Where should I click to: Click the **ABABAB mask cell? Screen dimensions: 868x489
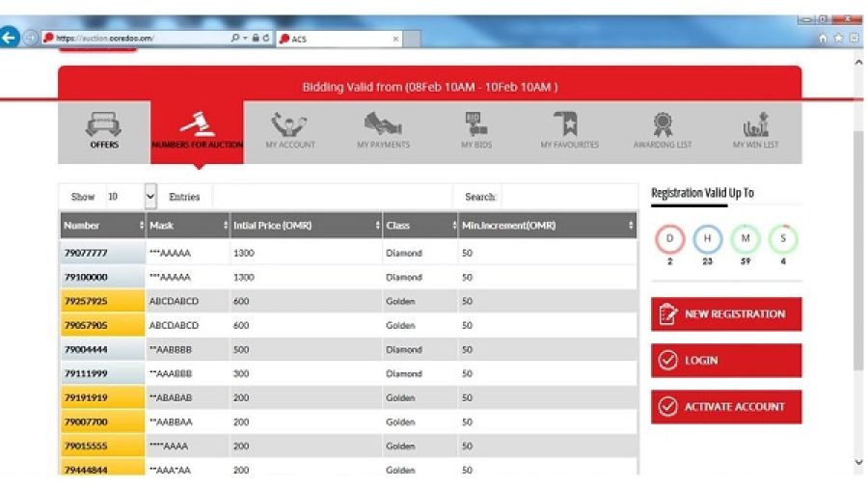point(187,397)
